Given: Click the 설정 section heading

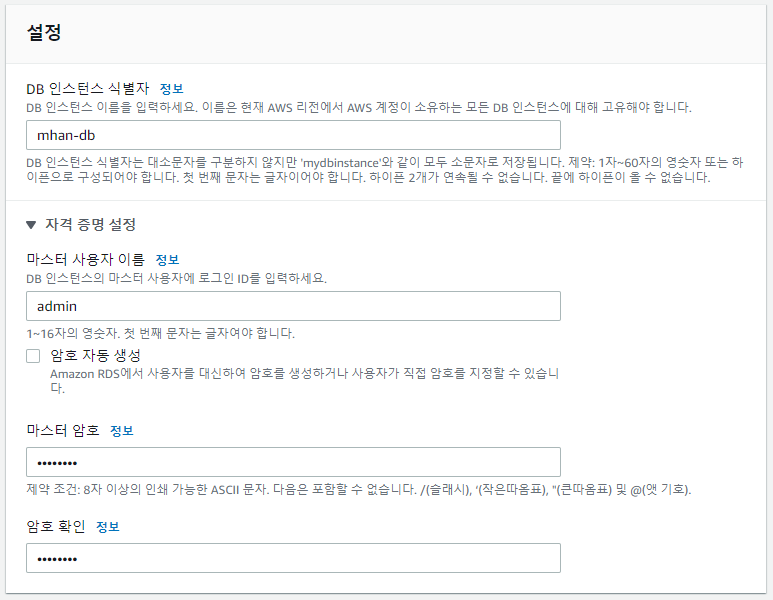Looking at the screenshot, I should (44, 33).
